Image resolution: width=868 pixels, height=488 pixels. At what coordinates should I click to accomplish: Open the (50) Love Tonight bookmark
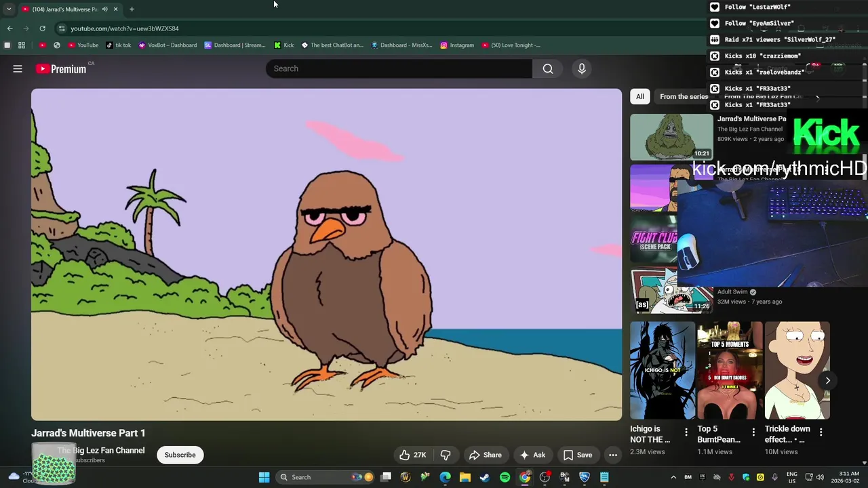click(x=511, y=45)
